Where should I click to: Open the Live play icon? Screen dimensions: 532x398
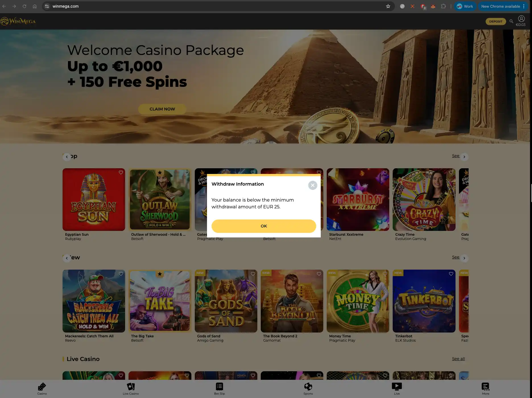pyautogui.click(x=397, y=386)
